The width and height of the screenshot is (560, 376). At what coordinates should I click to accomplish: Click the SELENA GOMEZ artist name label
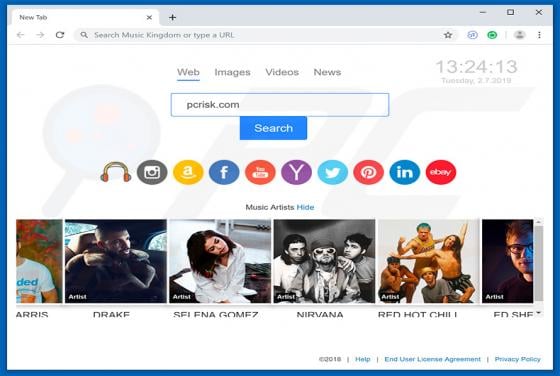click(x=216, y=315)
